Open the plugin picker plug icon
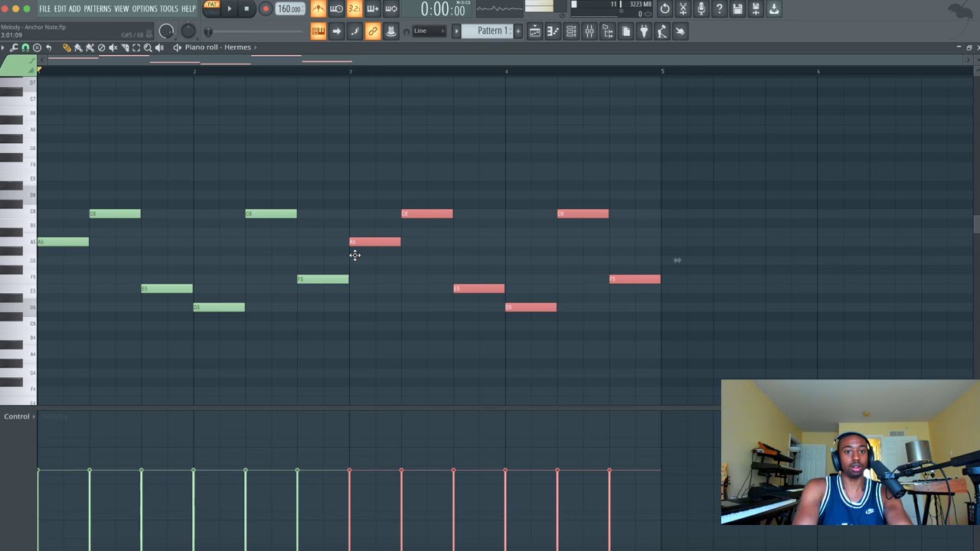Screen dimensions: 980x551 point(644,31)
